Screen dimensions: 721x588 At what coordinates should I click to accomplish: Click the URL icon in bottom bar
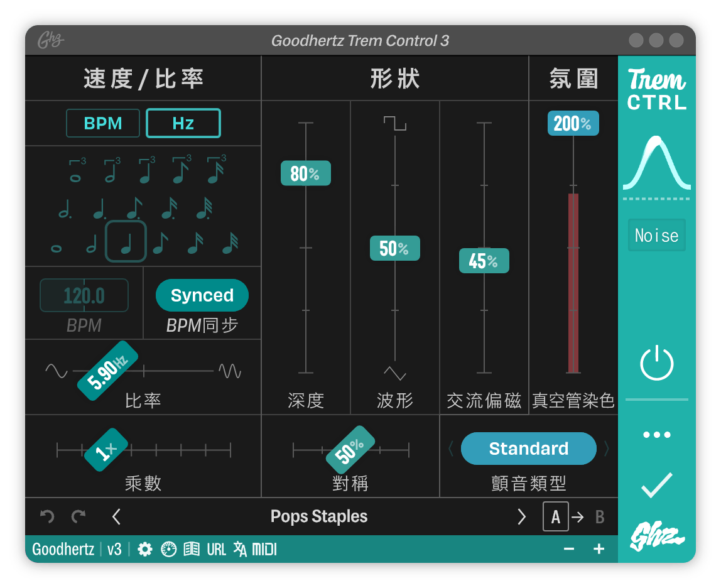pos(216,549)
